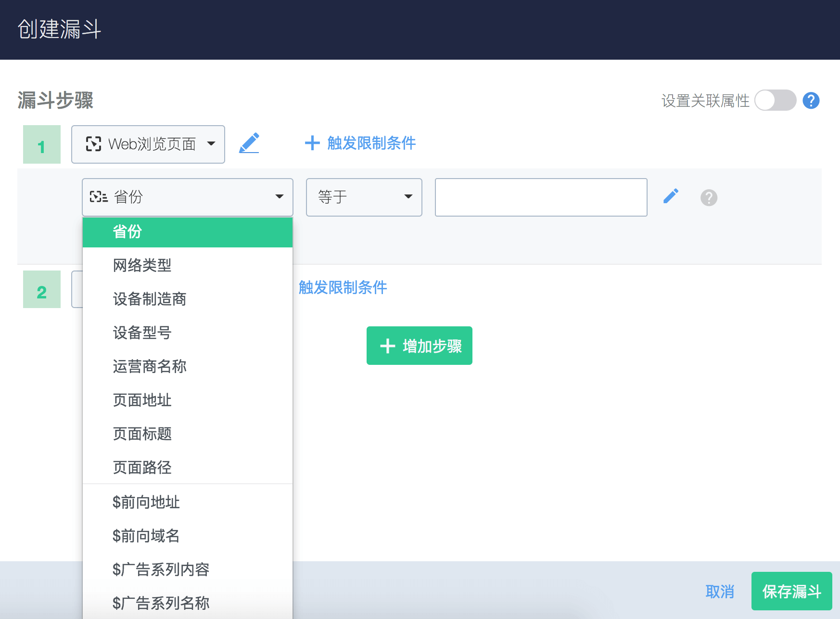Click 取消 to cancel funnel creation

720,592
